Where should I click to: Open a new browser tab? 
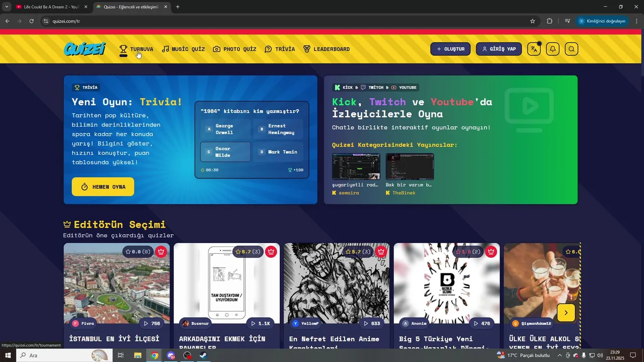coord(178,7)
